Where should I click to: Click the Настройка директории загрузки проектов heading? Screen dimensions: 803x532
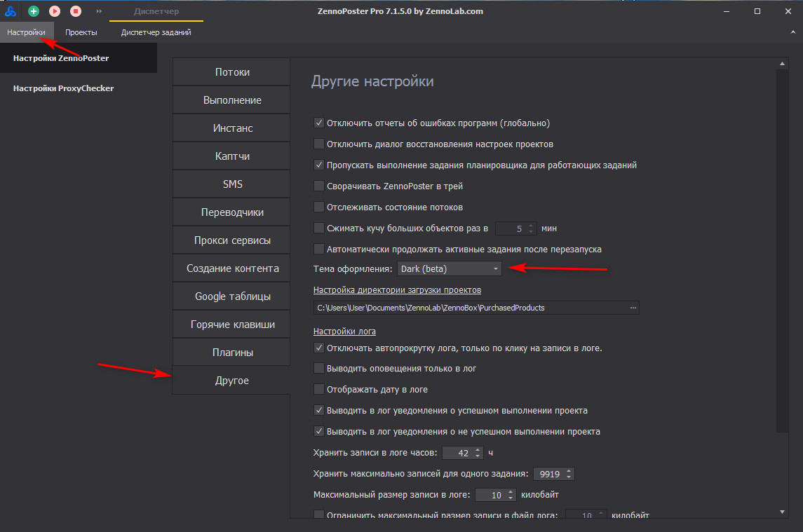tap(398, 289)
